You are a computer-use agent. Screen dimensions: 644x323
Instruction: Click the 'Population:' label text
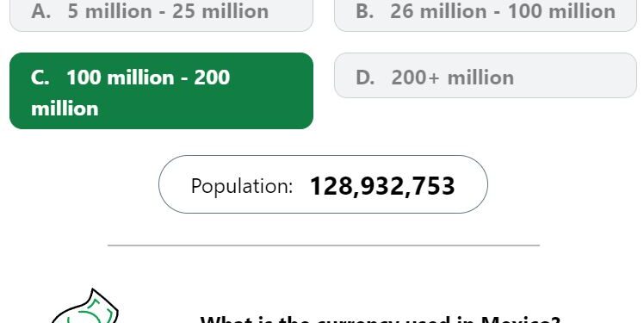pyautogui.click(x=241, y=186)
